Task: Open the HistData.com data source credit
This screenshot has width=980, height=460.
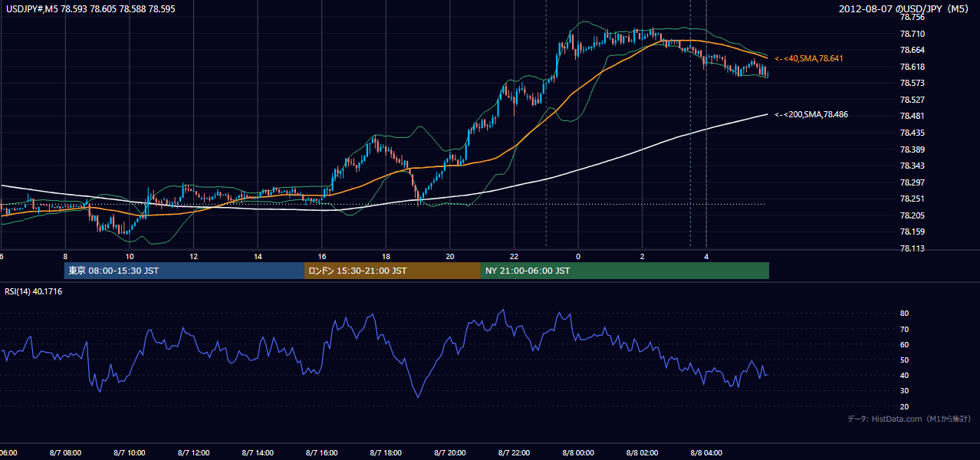Action: pyautogui.click(x=909, y=419)
